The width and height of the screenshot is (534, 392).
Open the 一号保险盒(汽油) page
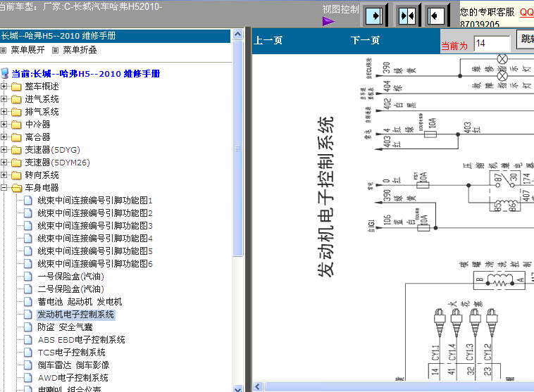71,277
